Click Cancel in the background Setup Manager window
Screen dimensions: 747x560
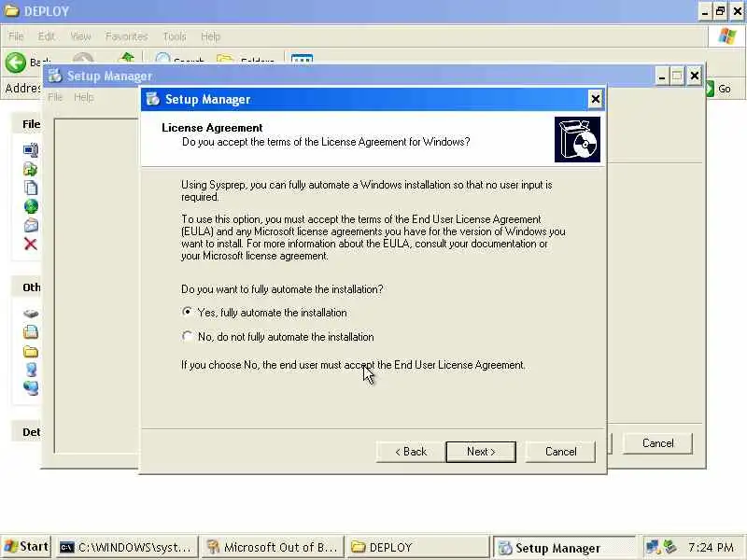(657, 443)
